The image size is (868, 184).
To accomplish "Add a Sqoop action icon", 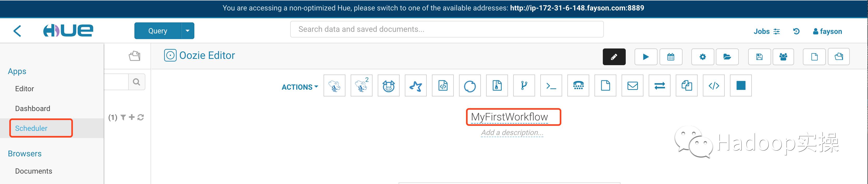I will (470, 85).
